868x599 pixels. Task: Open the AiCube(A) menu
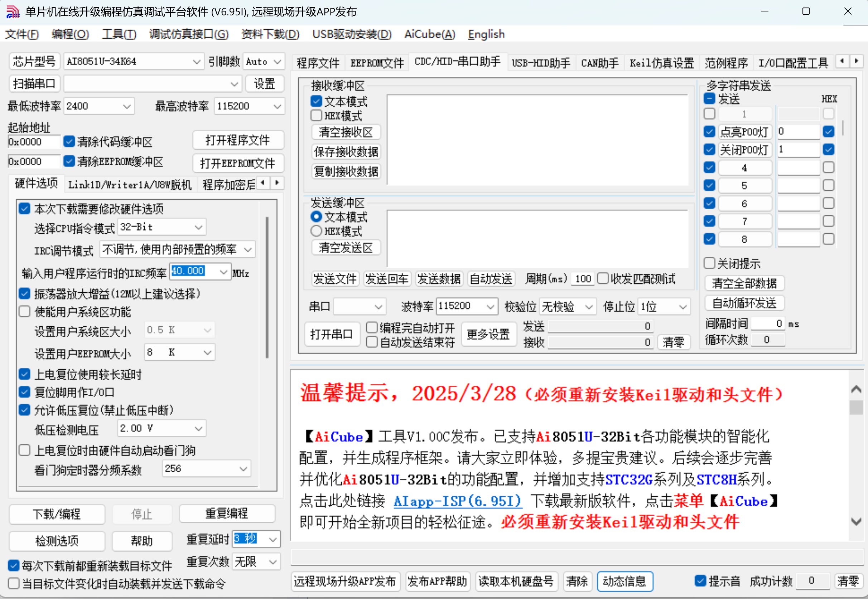[429, 34]
